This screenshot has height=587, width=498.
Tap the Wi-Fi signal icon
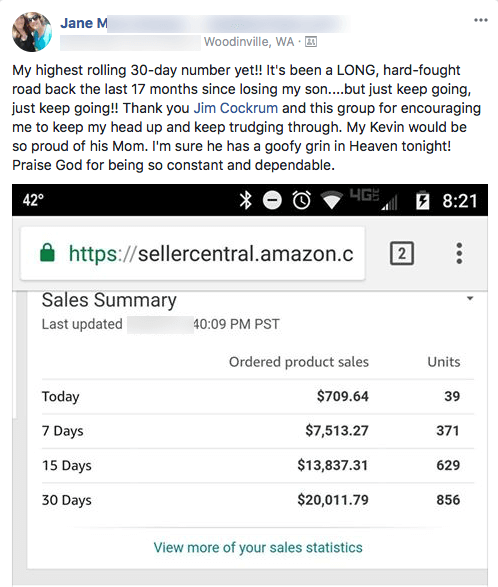[x=332, y=200]
